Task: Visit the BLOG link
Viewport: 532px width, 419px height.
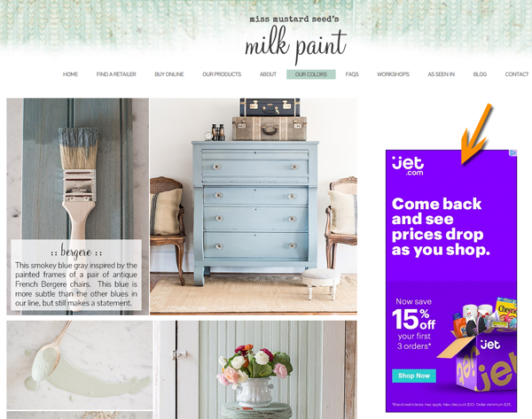Action: (x=480, y=74)
